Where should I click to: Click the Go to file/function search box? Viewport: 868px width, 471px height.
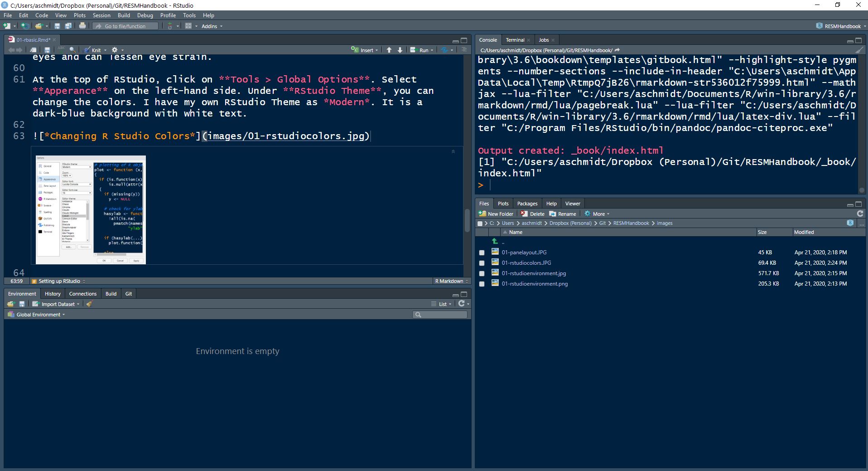click(125, 26)
